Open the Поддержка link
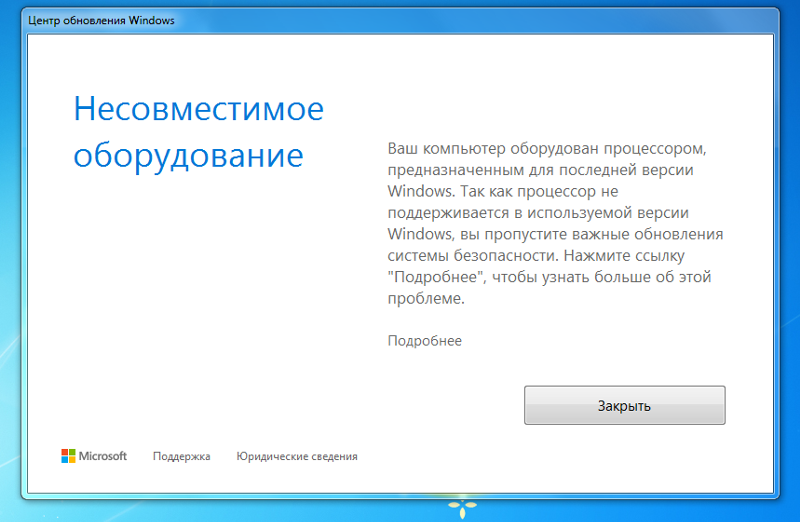This screenshot has width=800, height=522. tap(182, 456)
